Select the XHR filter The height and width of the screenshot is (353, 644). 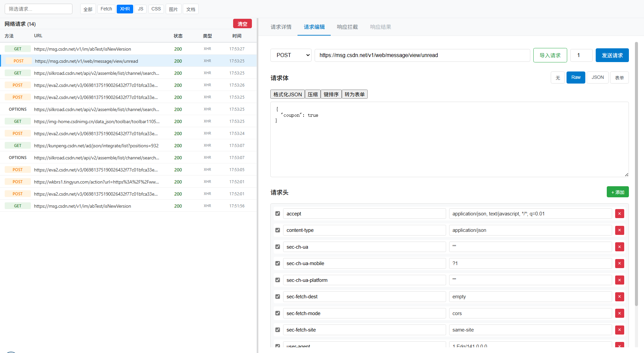[x=125, y=9]
